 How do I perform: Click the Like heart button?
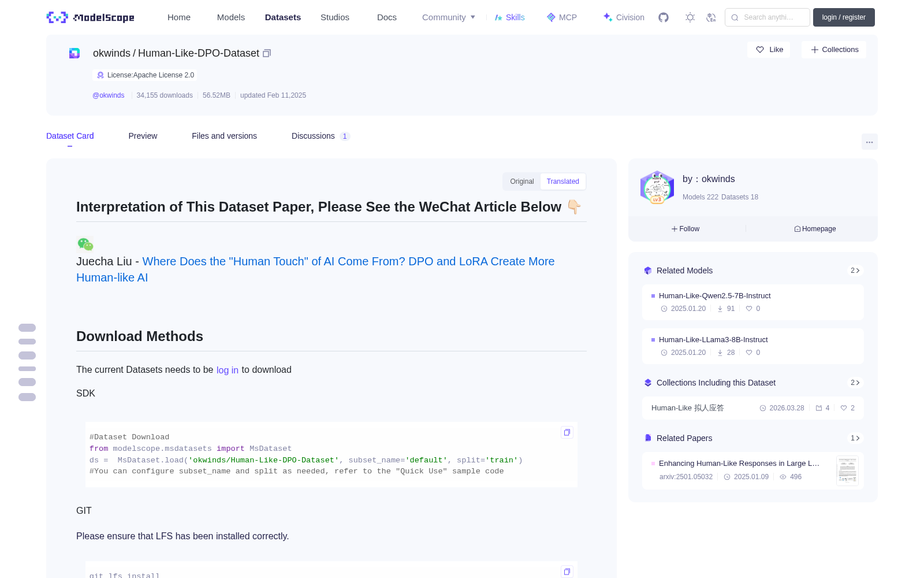[x=769, y=50]
